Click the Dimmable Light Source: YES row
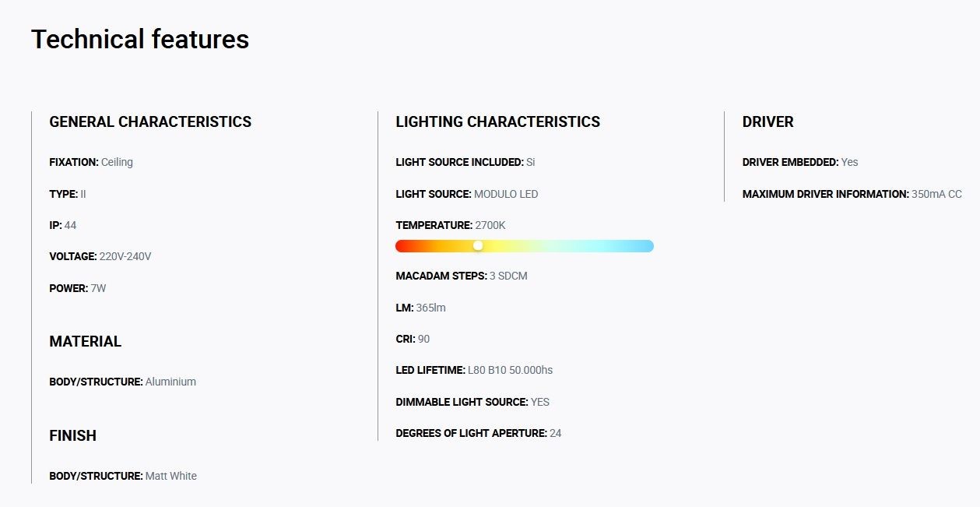980x507 pixels. (x=472, y=402)
